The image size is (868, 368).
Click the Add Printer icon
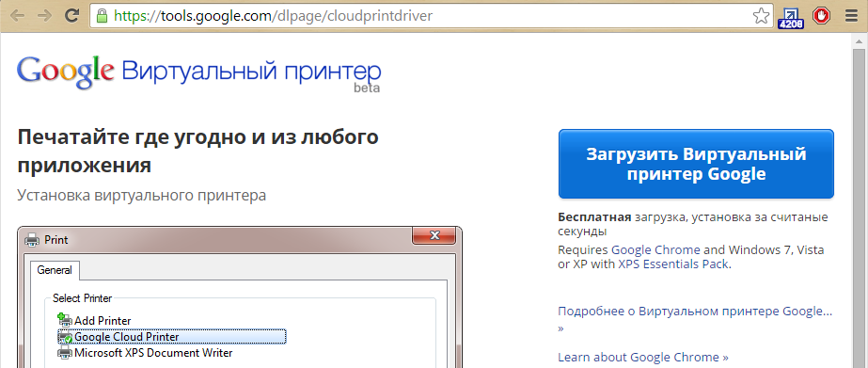click(65, 320)
